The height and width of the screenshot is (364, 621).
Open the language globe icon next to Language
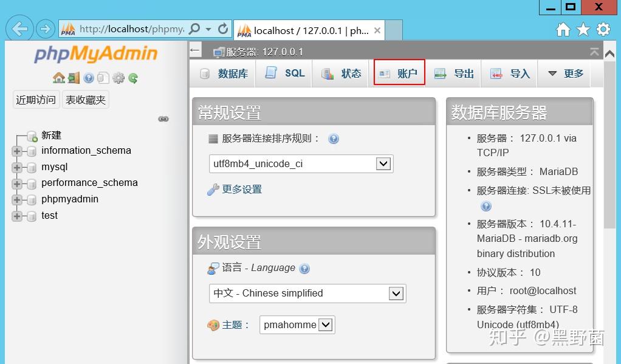(x=304, y=268)
